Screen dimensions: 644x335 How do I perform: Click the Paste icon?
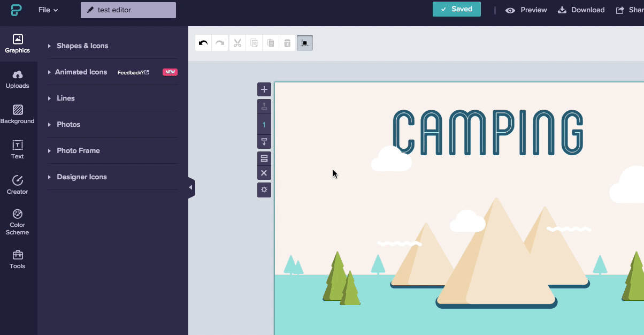click(271, 43)
